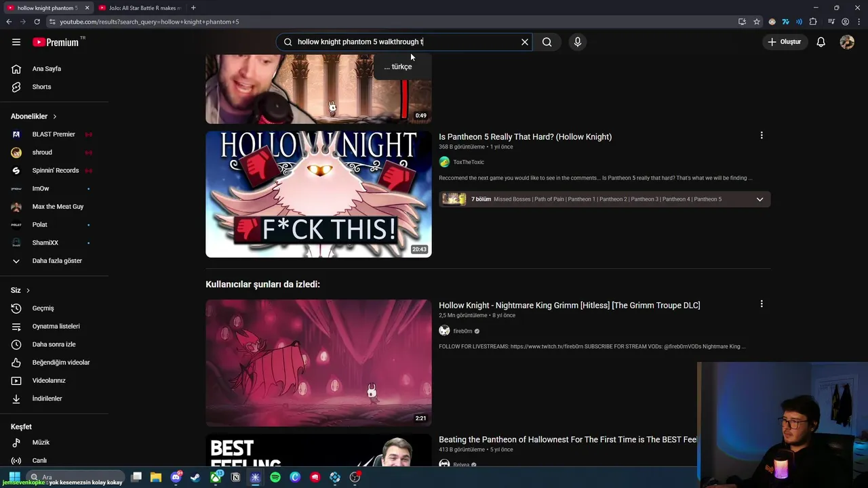
Task: Open the YouTube hamburger guide menu
Action: coord(16,42)
